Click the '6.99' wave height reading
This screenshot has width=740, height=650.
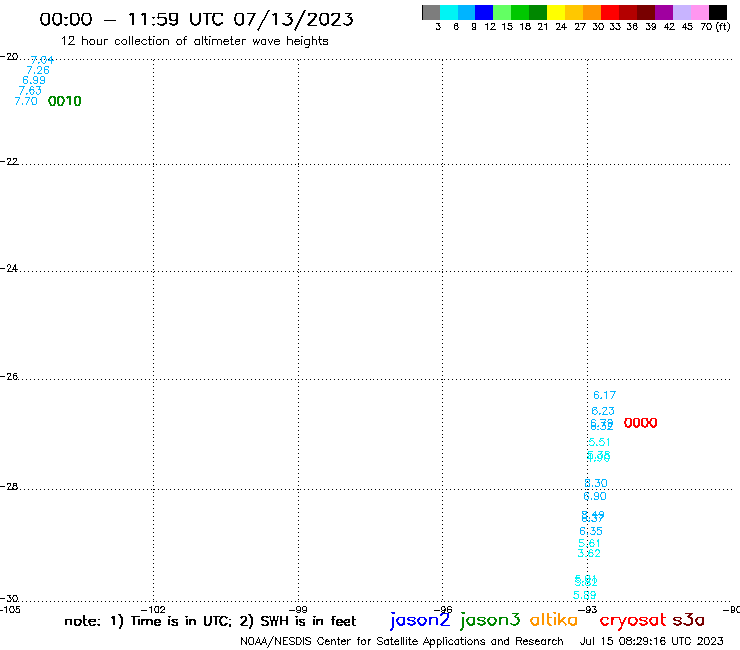pos(34,80)
